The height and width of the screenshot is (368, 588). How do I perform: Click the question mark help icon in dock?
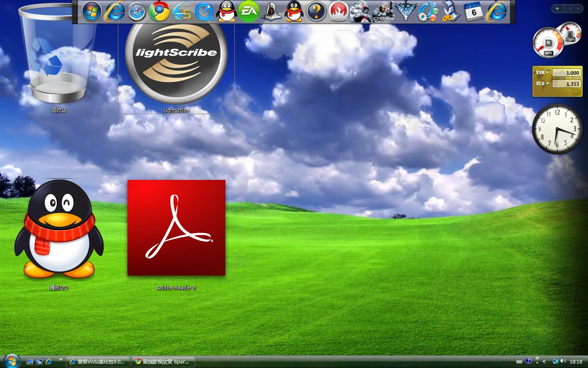[316, 11]
